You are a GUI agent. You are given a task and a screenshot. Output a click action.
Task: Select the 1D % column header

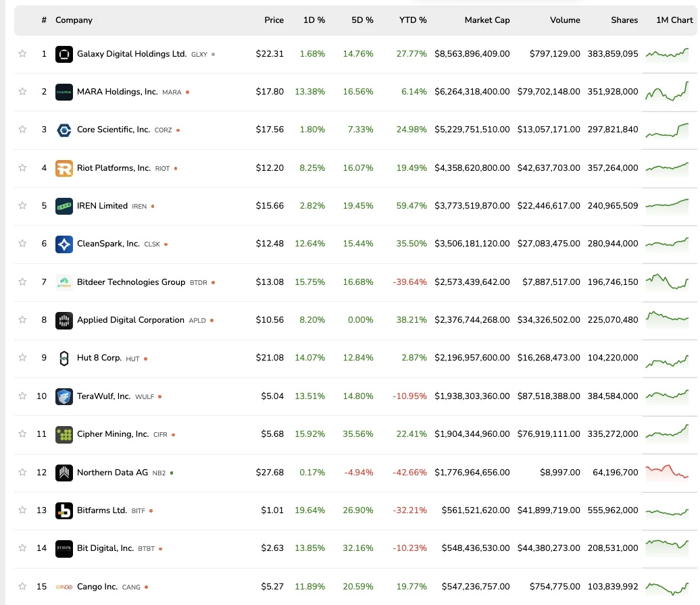[x=314, y=20]
